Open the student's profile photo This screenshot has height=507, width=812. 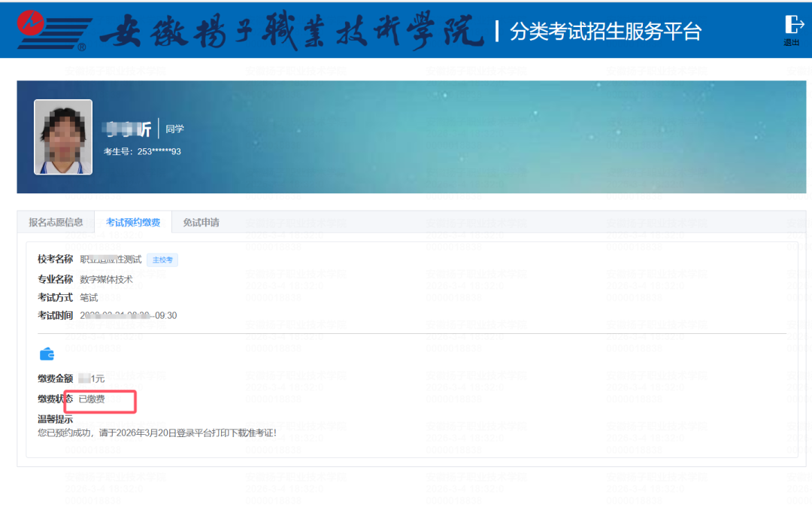coord(63,137)
